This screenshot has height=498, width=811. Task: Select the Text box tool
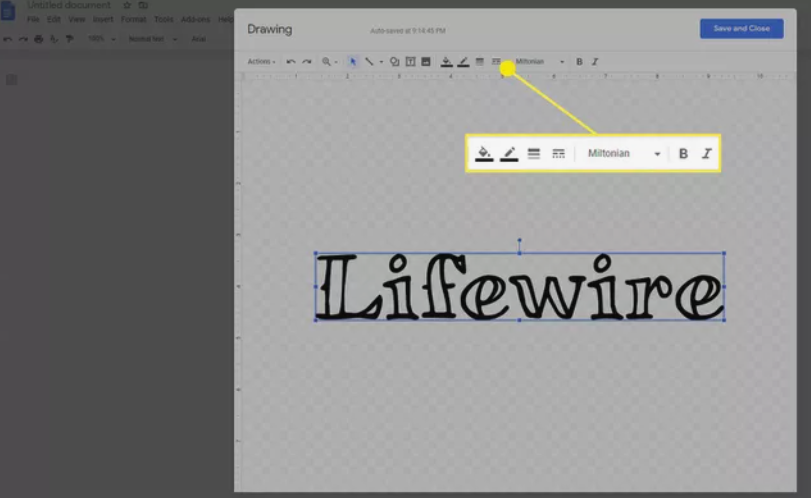(x=410, y=62)
